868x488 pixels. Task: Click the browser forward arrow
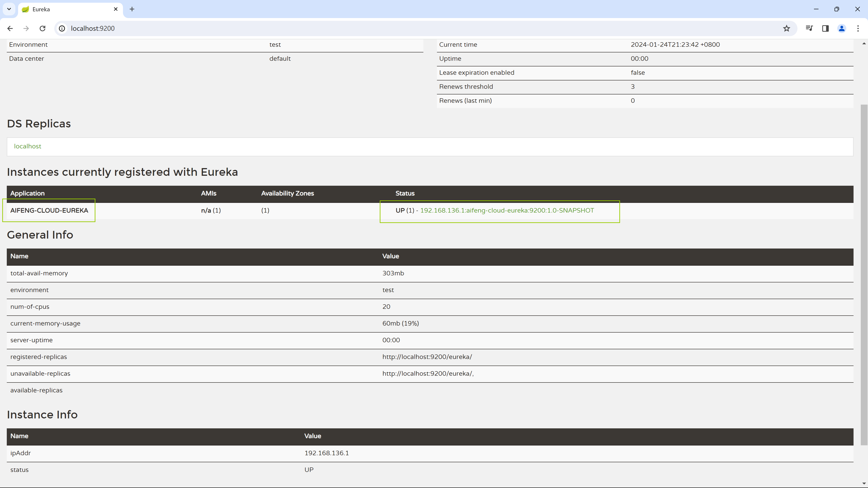[26, 29]
